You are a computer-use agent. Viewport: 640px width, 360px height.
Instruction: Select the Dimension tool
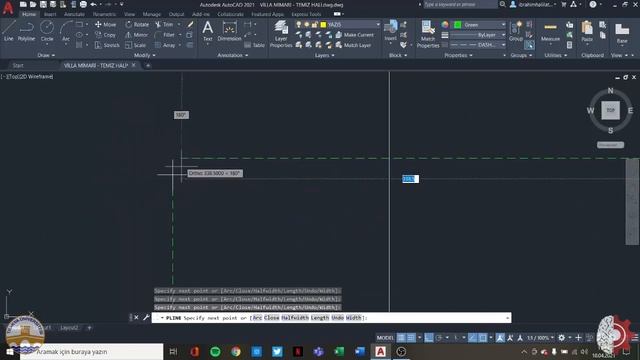229,31
